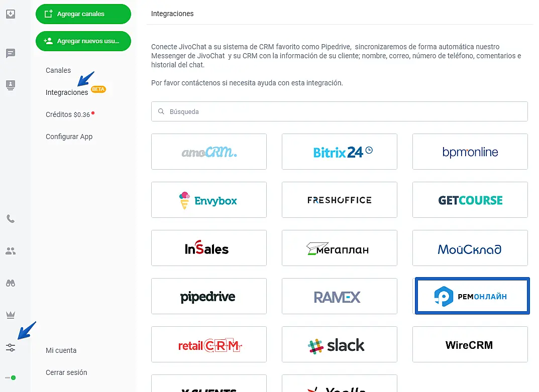
Task: Select the retailCRM integration card
Action: pos(208,344)
